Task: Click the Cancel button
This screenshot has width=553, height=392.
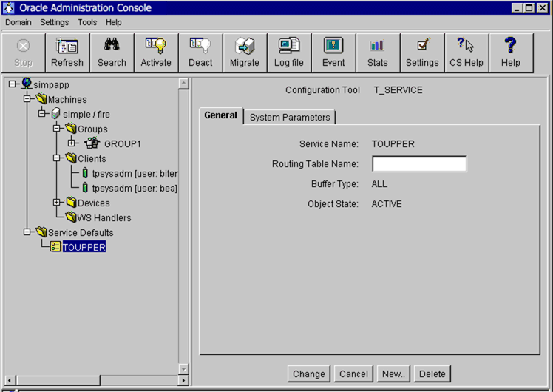Action: pyautogui.click(x=353, y=374)
